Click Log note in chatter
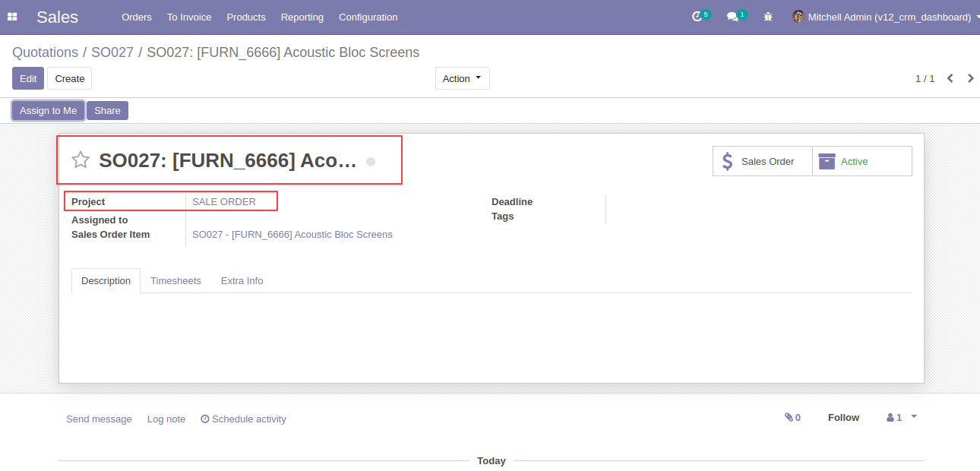Image resolution: width=980 pixels, height=471 pixels. (166, 419)
